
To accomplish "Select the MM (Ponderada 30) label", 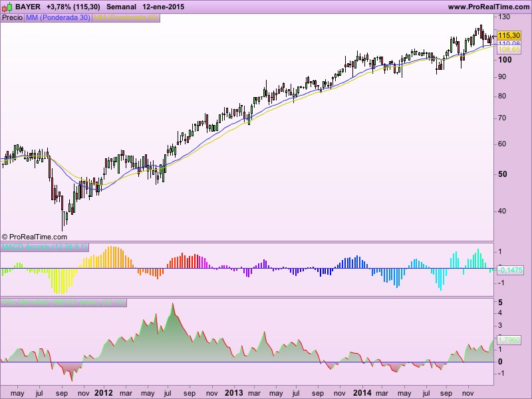I will pos(58,18).
